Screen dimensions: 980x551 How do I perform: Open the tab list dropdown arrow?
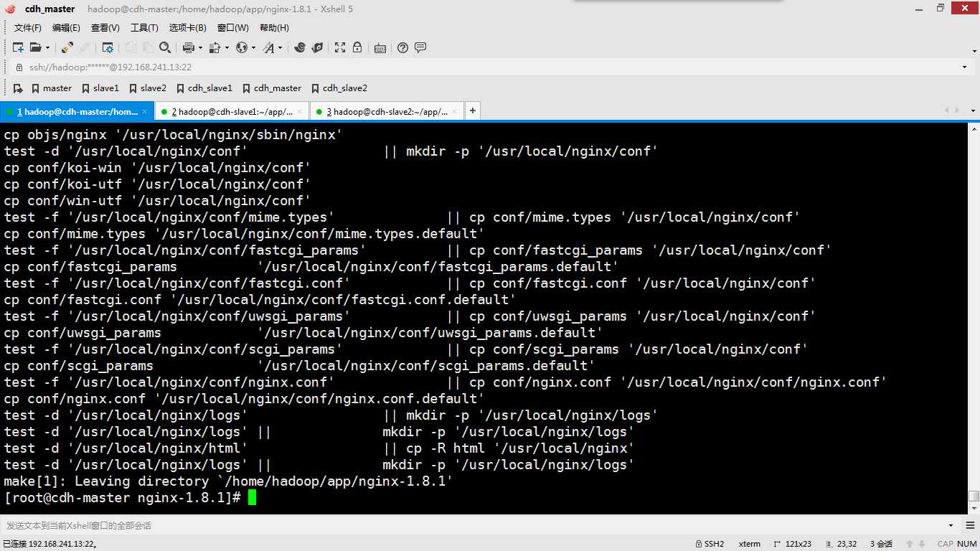tap(972, 111)
